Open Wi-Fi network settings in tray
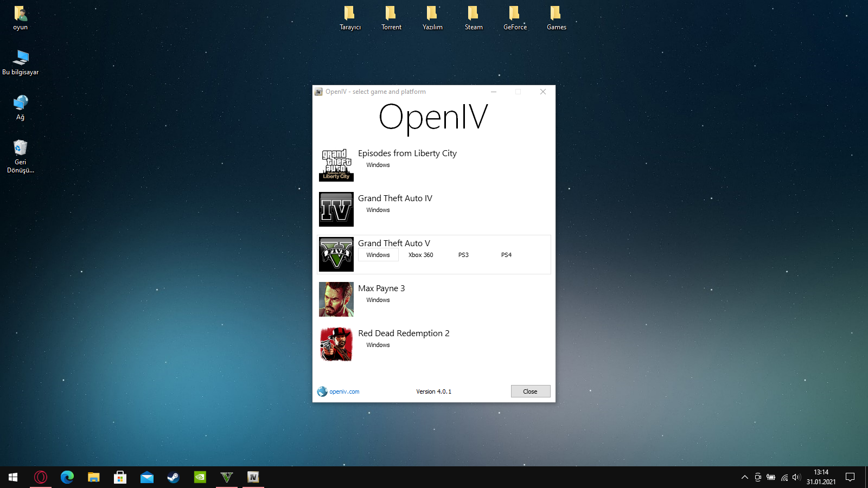Image resolution: width=868 pixels, height=488 pixels. [x=784, y=477]
